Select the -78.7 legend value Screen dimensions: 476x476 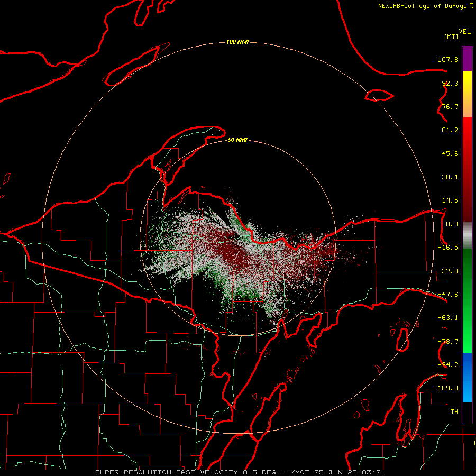[x=448, y=342]
